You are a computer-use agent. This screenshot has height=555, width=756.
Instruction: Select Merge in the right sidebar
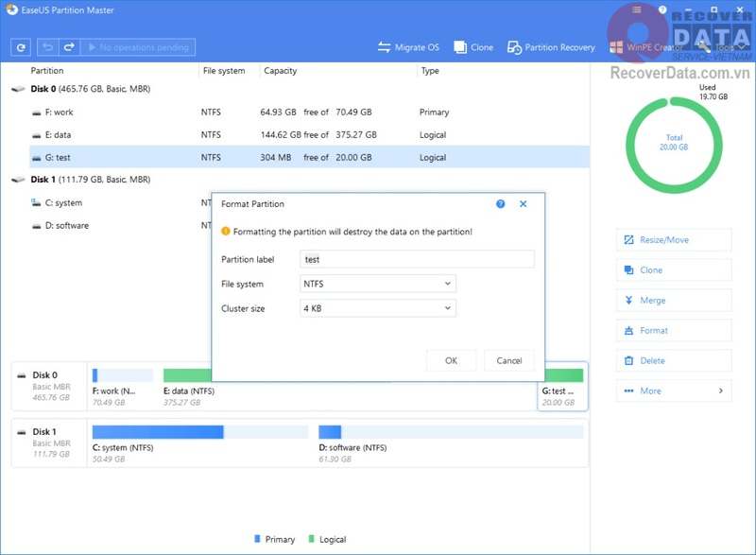[673, 301]
